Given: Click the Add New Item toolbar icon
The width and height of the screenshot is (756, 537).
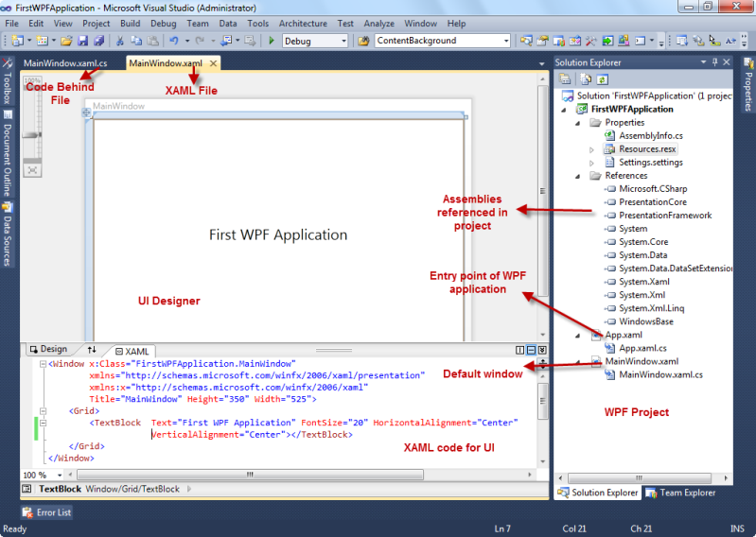Looking at the screenshot, I should click(x=42, y=41).
